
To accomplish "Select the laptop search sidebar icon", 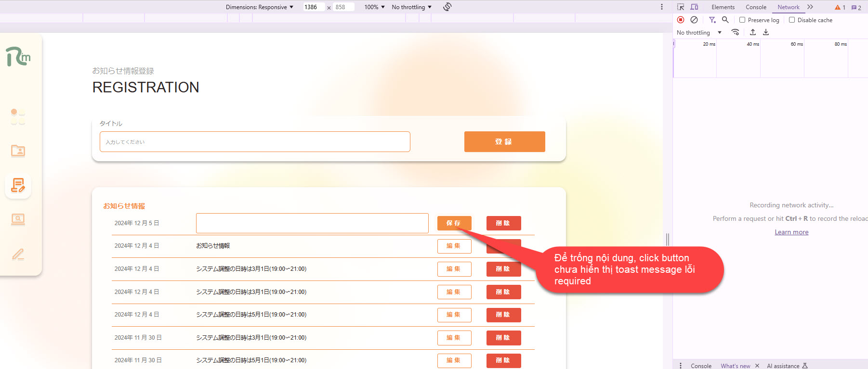I will 18,220.
